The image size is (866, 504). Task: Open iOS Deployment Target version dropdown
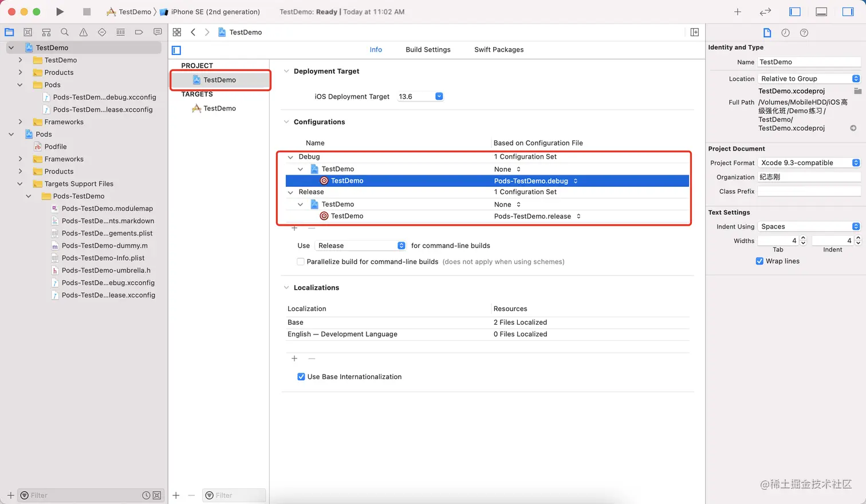pyautogui.click(x=439, y=96)
